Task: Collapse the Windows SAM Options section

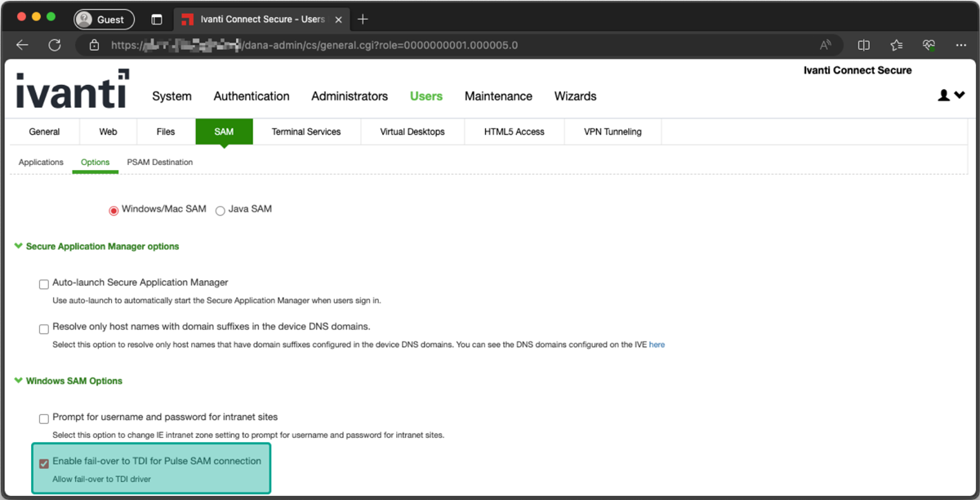Action: pos(18,380)
